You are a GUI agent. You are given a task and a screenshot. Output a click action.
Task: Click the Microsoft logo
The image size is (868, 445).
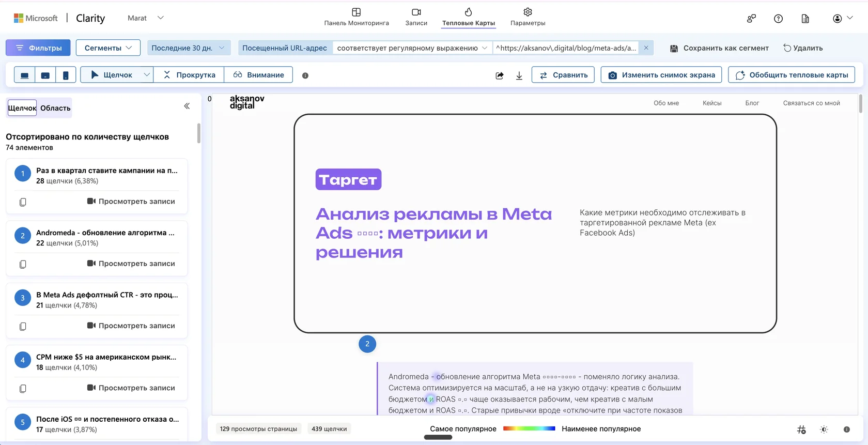(36, 18)
